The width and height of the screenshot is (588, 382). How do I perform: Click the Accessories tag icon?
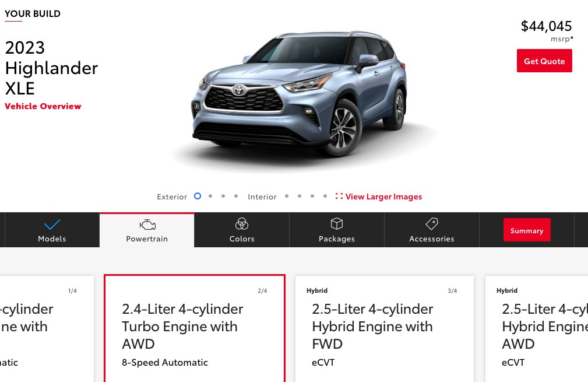432,223
